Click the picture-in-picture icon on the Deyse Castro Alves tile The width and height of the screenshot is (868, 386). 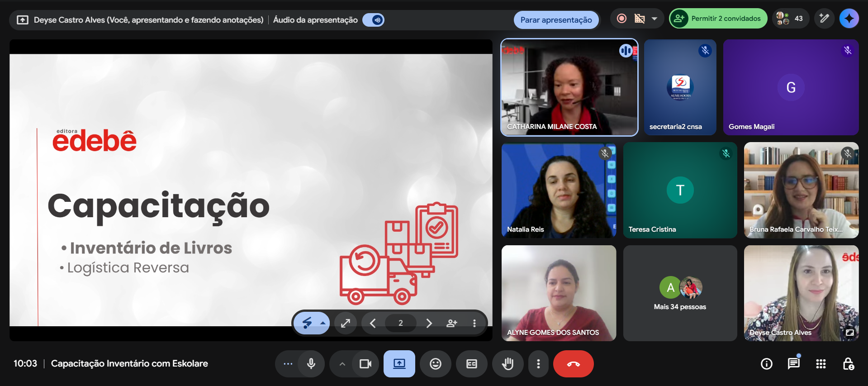click(850, 333)
